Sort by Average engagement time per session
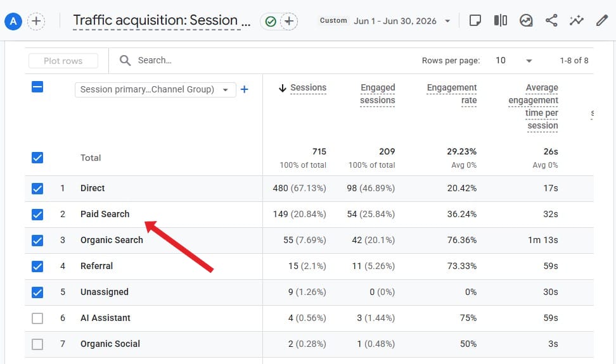Image resolution: width=616 pixels, height=364 pixels. [533, 106]
